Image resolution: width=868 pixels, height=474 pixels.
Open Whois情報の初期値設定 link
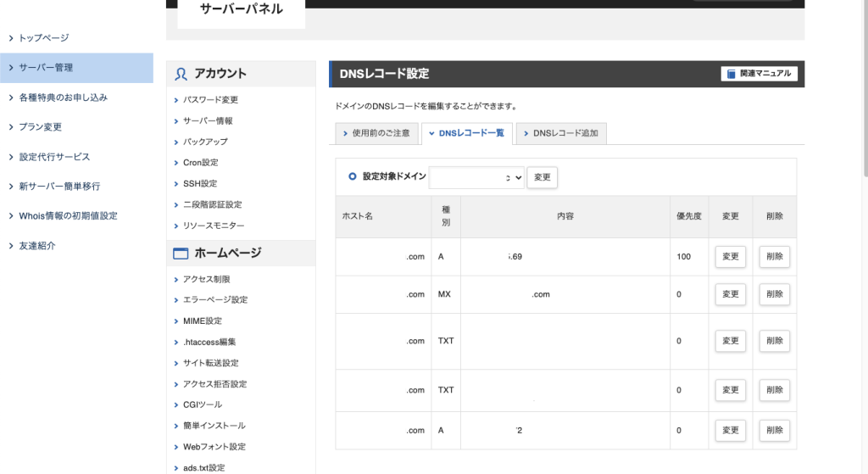click(68, 216)
